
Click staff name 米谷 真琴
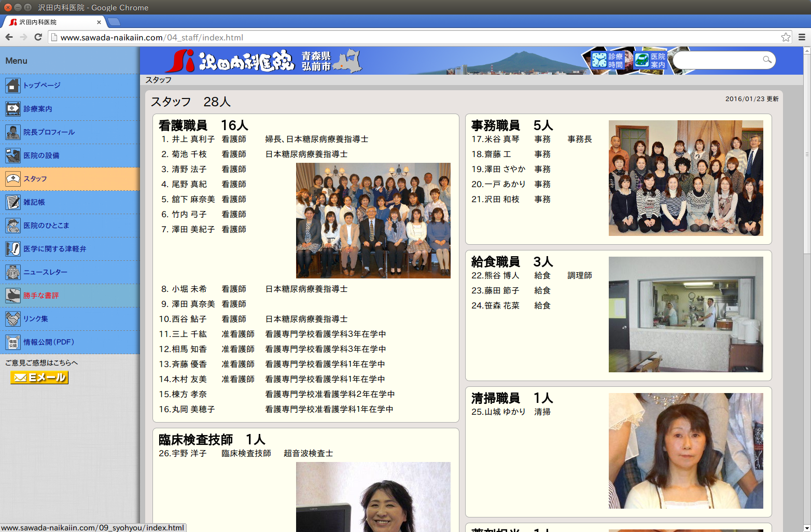(x=502, y=139)
